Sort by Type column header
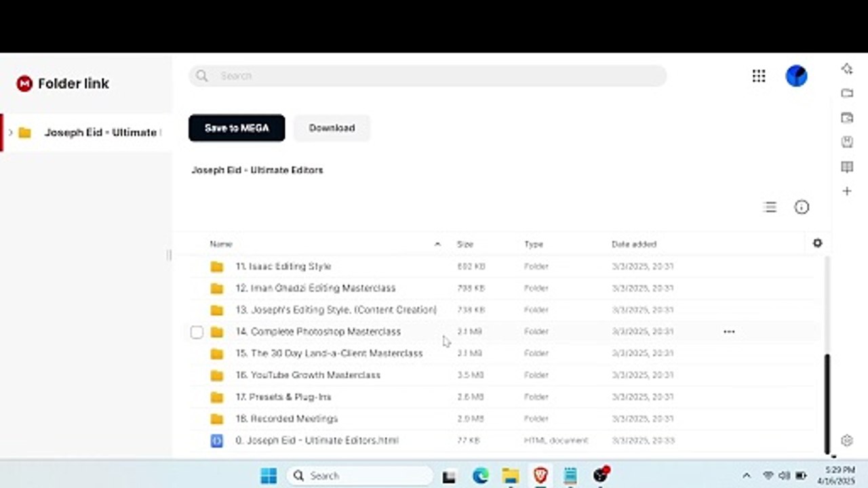Viewport: 868px width, 488px height. coord(534,244)
